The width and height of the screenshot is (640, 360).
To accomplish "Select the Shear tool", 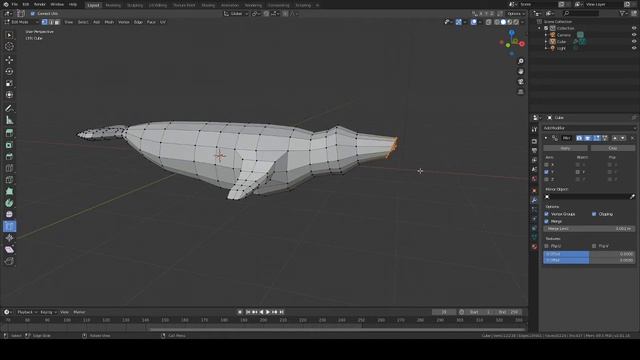I will tap(9, 250).
